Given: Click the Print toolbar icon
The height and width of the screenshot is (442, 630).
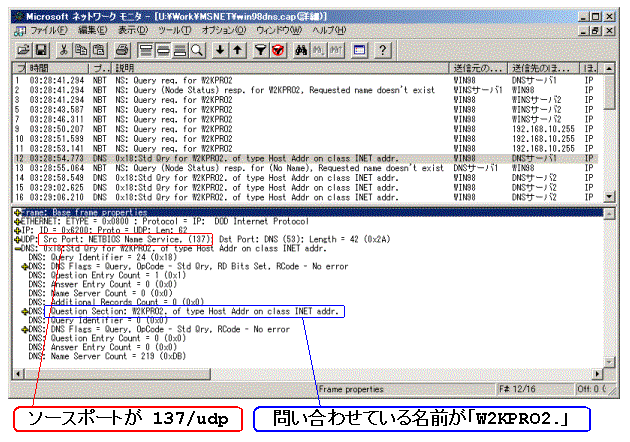Looking at the screenshot, I should [x=123, y=50].
